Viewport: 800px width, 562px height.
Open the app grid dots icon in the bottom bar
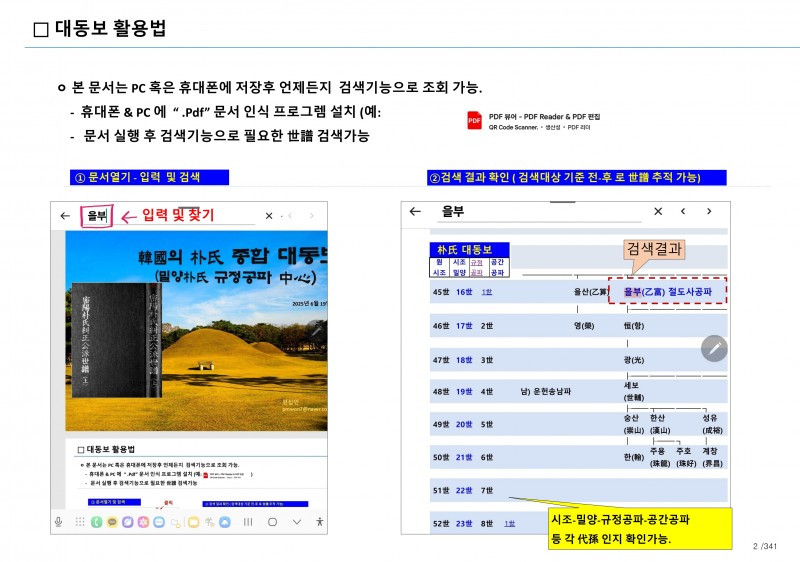(80, 522)
